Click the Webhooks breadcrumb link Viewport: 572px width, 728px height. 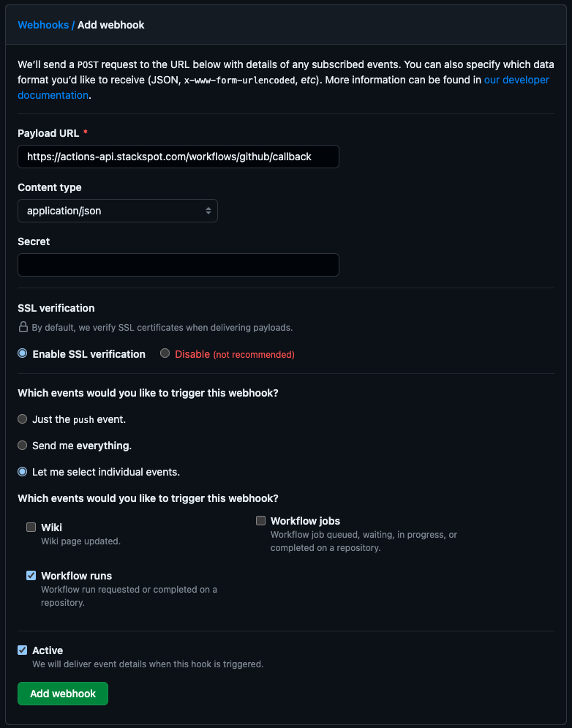click(43, 24)
